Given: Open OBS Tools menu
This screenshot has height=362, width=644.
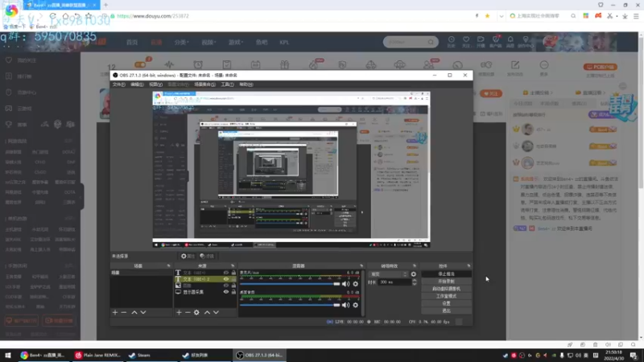Looking at the screenshot, I should (x=227, y=84).
